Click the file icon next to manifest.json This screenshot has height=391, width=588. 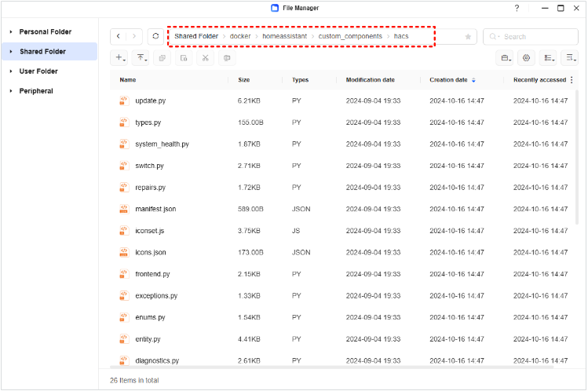[123, 210]
